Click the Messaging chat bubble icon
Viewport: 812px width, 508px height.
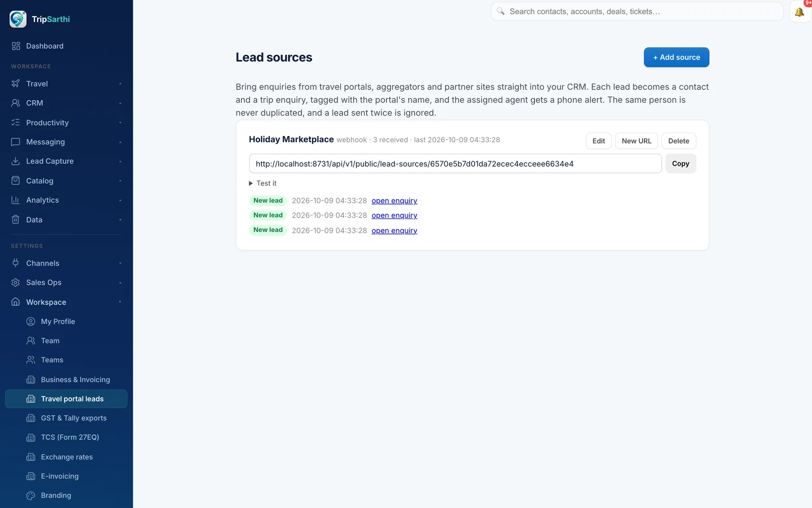(x=16, y=142)
